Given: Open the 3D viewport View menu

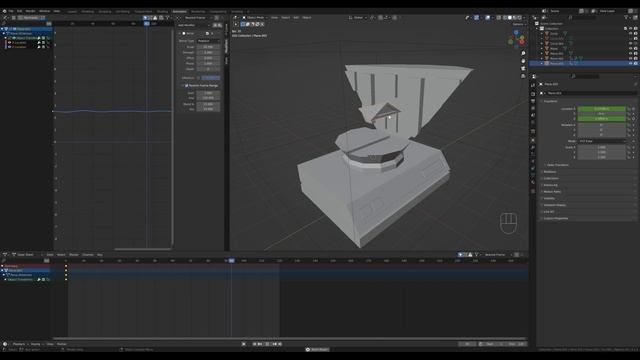Looking at the screenshot, I should [x=274, y=18].
